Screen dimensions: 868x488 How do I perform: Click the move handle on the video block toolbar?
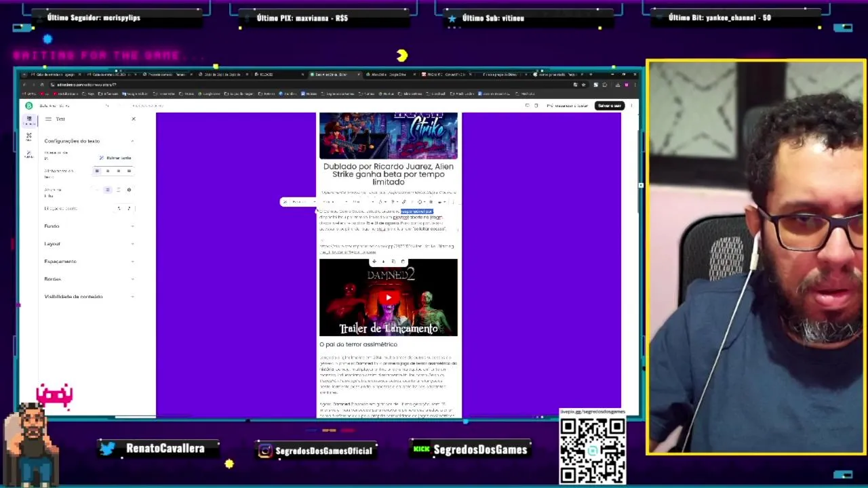[x=374, y=262]
